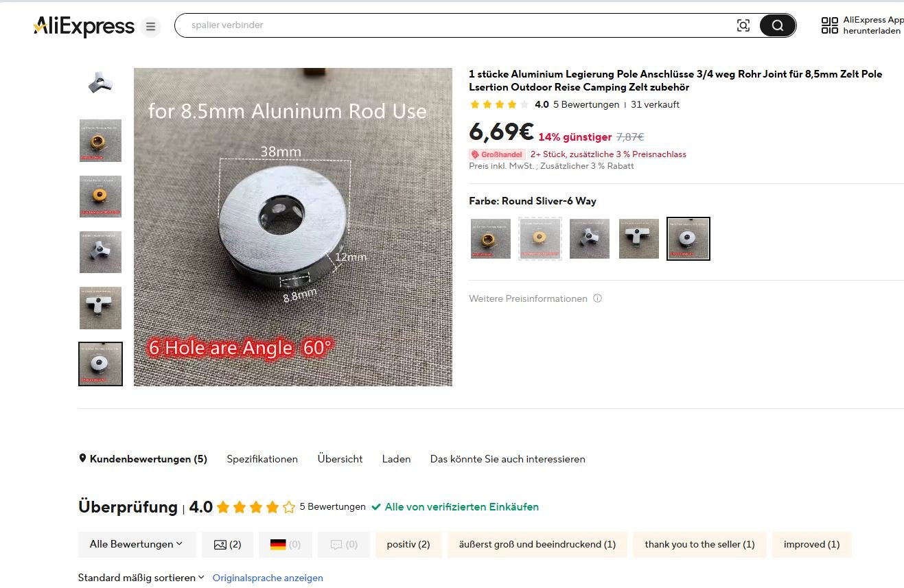This screenshot has height=588, width=904.
Task: Filter reviews by positiv (2) tag
Action: point(408,544)
